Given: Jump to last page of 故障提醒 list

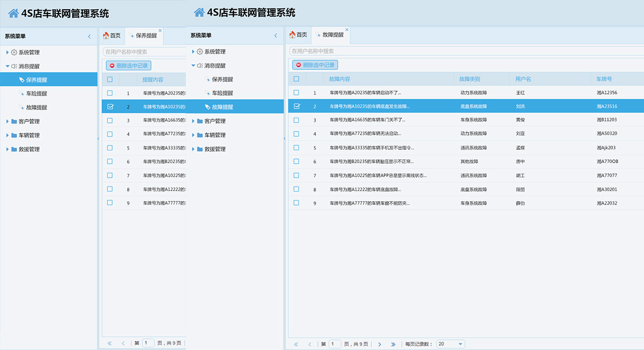Looking at the screenshot, I should [x=393, y=344].
